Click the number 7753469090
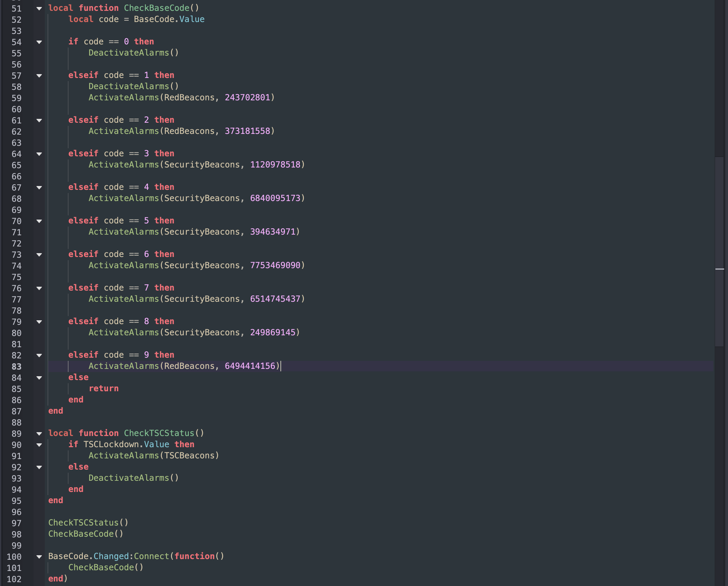728x586 pixels. (276, 265)
